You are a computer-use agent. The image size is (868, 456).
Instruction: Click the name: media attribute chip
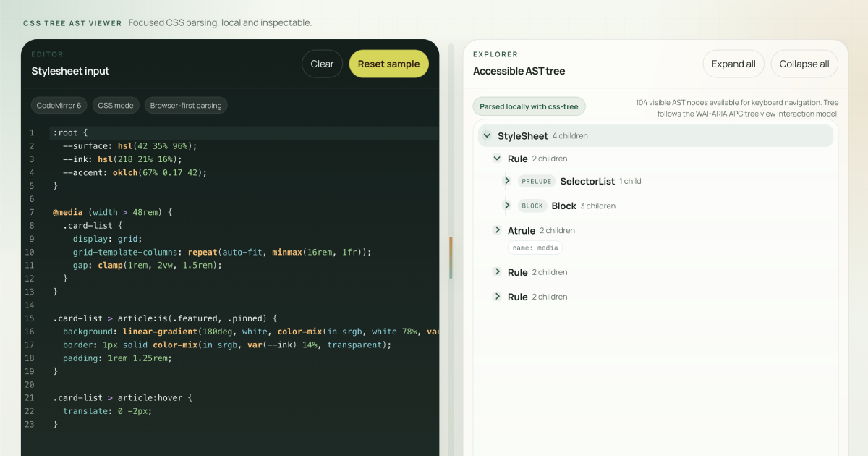pos(535,248)
